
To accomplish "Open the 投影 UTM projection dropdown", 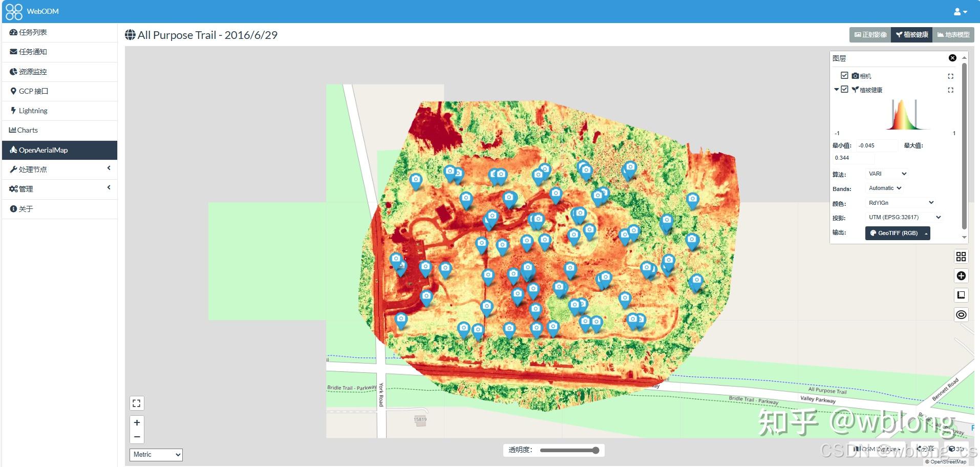I will [904, 217].
